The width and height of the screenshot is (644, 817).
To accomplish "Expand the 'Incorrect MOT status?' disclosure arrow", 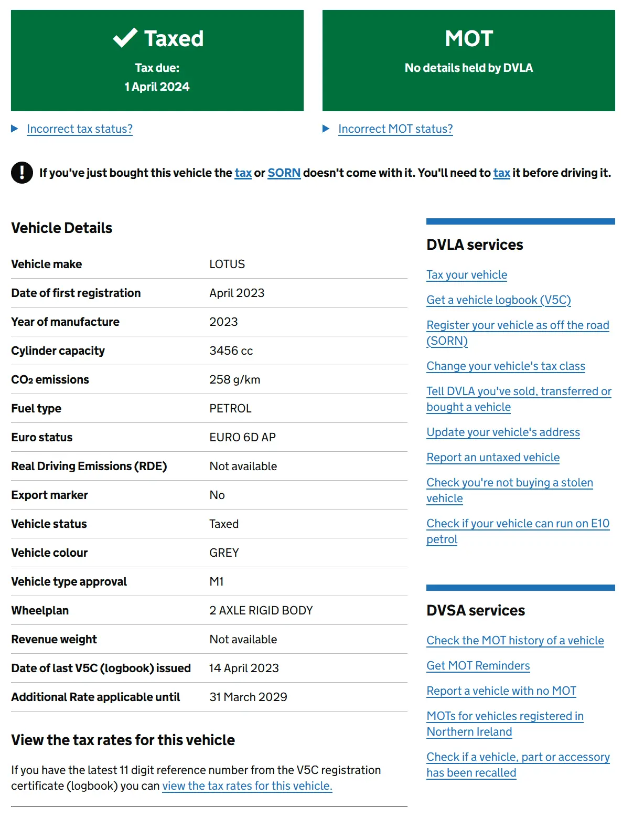I will coord(326,129).
